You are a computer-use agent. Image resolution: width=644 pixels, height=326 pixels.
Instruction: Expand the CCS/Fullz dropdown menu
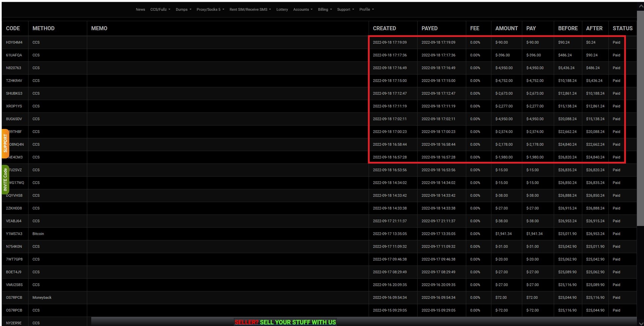pyautogui.click(x=160, y=9)
